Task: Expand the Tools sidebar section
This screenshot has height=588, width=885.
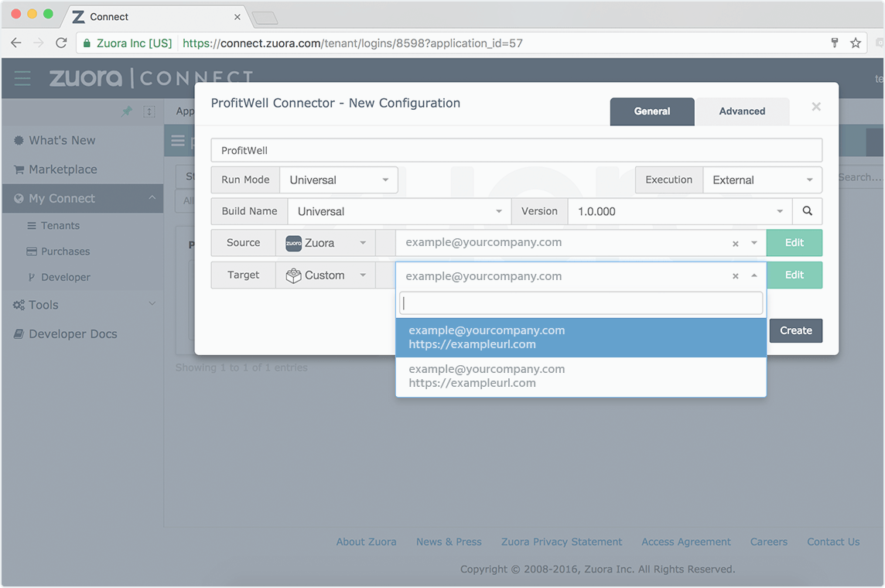Action: click(x=152, y=303)
